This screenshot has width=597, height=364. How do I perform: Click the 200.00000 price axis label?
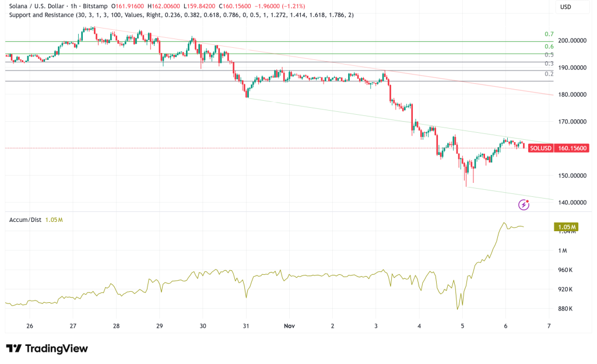[571, 41]
